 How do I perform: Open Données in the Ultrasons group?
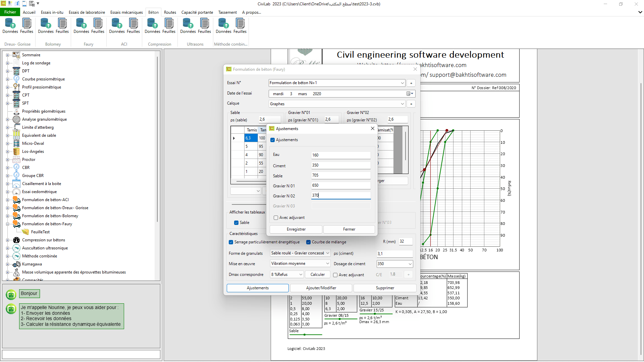(188, 26)
